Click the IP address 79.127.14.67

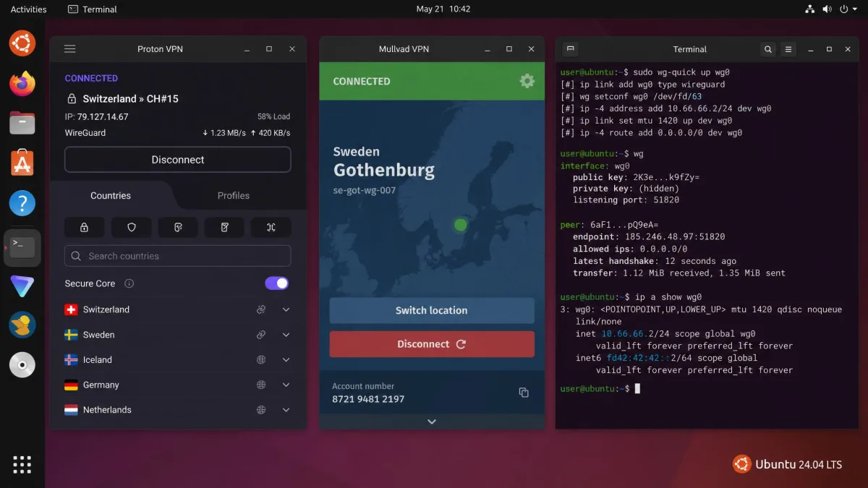tap(103, 116)
